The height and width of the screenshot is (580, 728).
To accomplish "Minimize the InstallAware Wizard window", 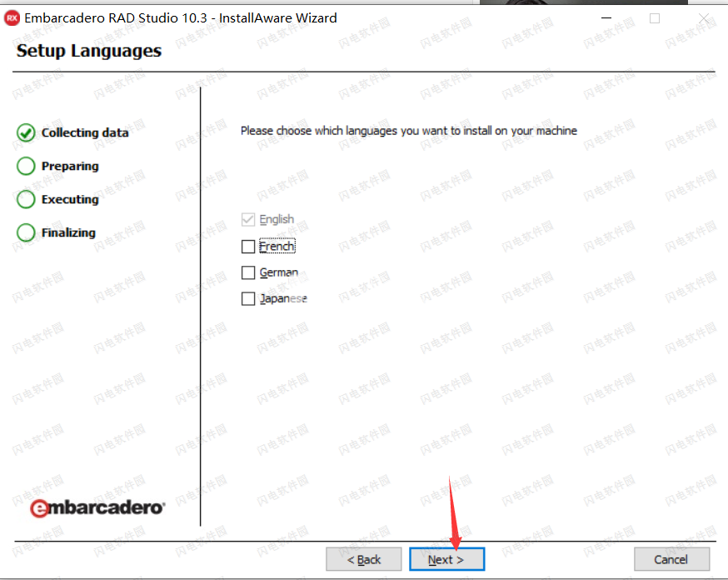I will click(x=606, y=18).
